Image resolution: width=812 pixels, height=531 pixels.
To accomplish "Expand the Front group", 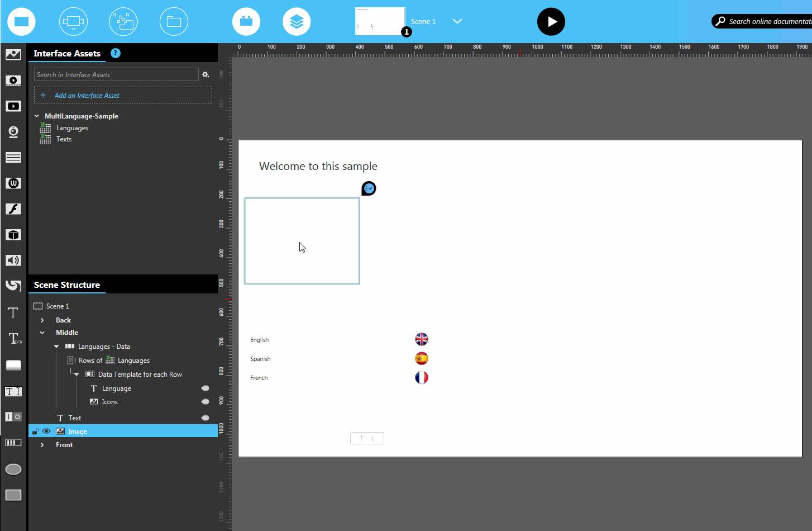I will tap(43, 444).
